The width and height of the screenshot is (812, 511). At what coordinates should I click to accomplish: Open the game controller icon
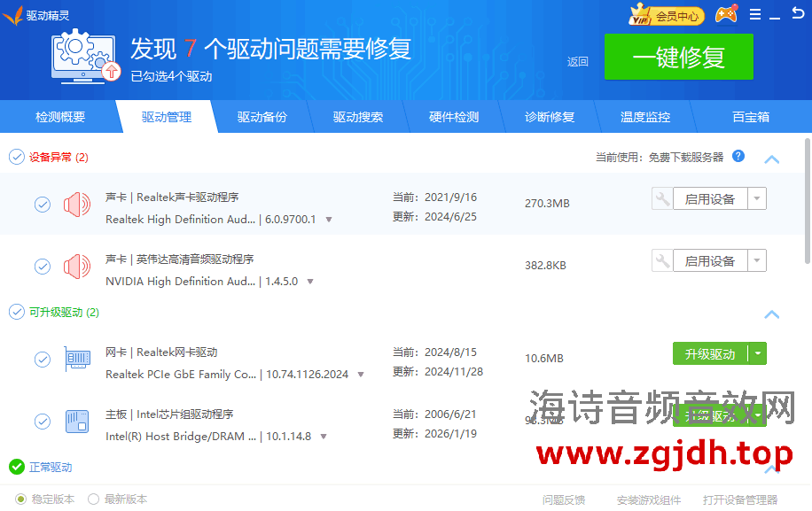point(726,14)
